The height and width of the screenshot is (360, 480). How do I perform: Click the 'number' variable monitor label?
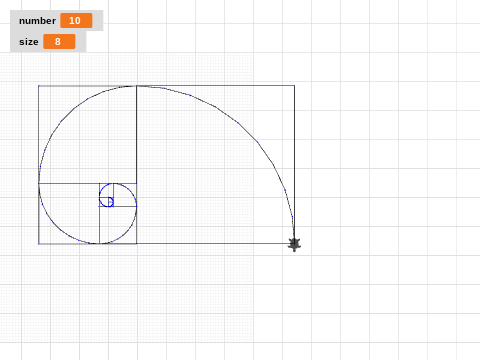point(37,21)
